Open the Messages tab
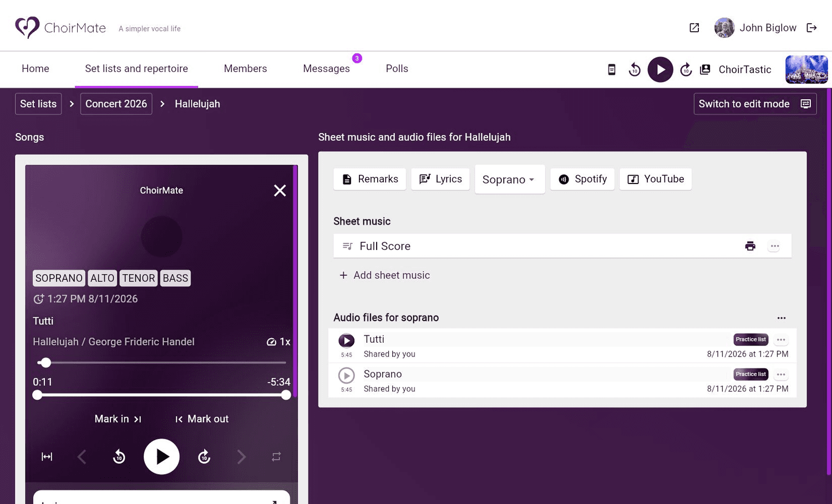The height and width of the screenshot is (504, 832). pyautogui.click(x=326, y=69)
